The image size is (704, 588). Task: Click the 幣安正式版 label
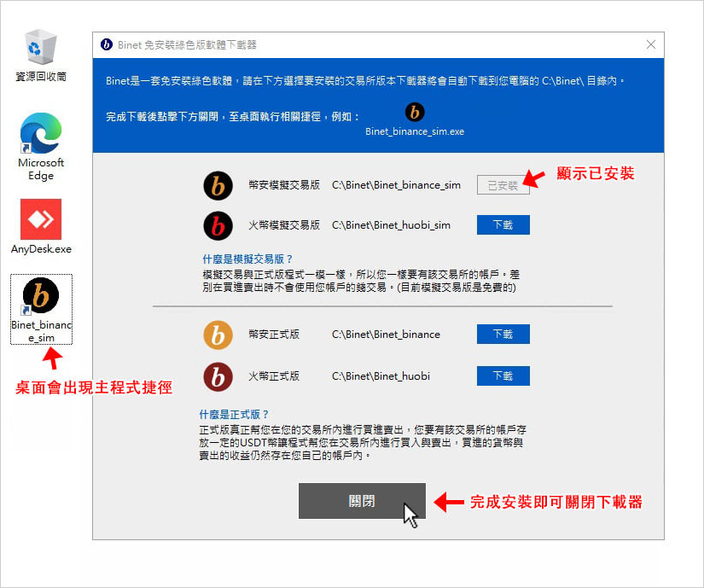pos(274,335)
